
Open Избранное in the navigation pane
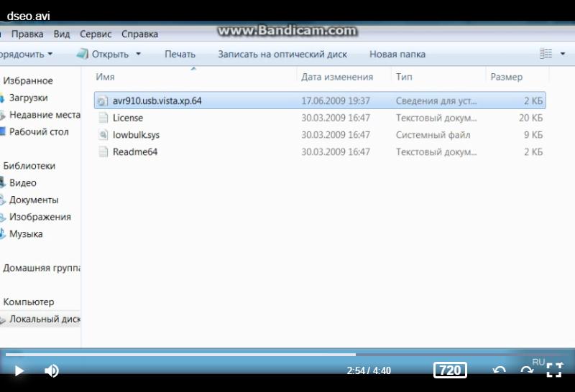(x=28, y=80)
